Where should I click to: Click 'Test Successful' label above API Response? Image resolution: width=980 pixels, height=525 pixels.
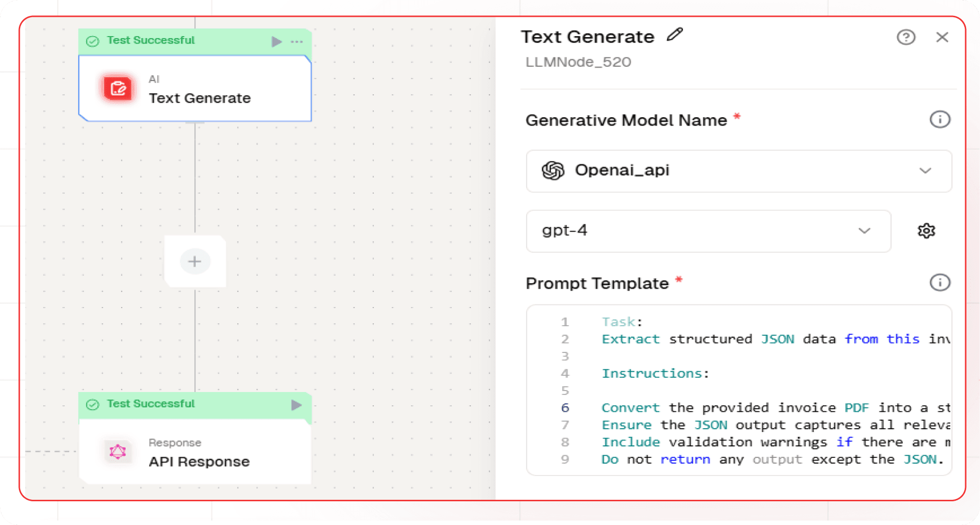point(151,404)
